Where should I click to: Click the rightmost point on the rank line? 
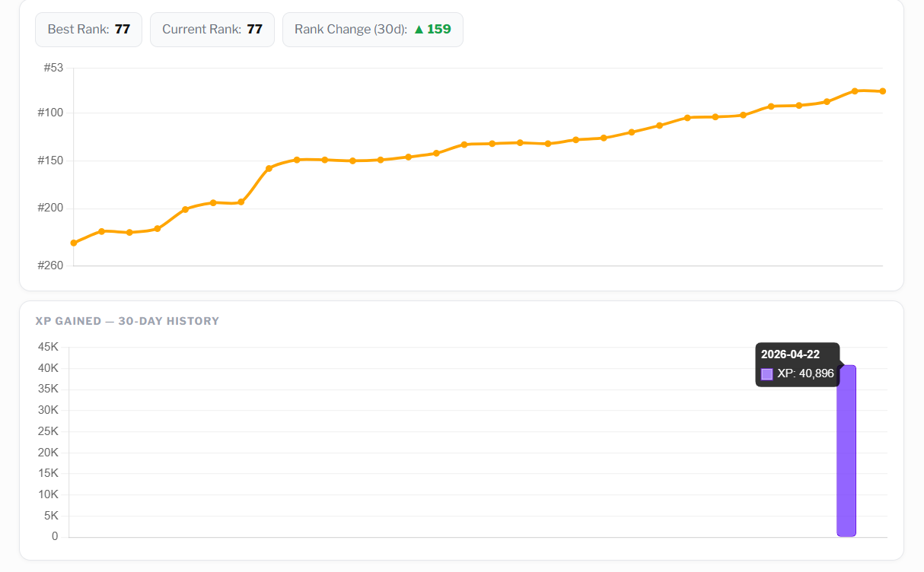(x=882, y=91)
